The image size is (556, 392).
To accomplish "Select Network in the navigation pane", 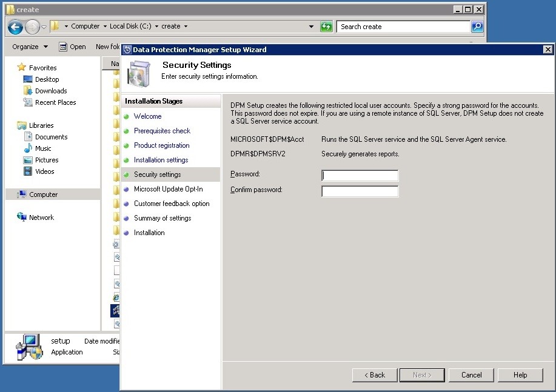I will 41,218.
